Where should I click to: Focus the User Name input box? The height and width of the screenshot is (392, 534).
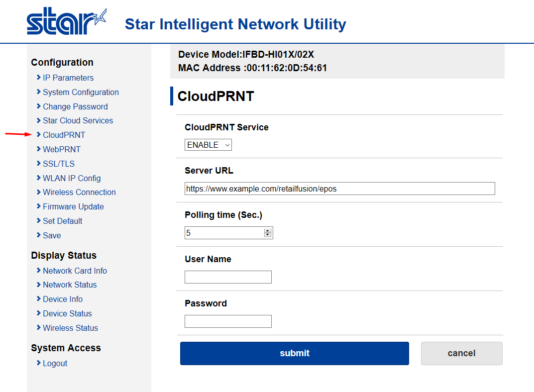click(x=228, y=277)
